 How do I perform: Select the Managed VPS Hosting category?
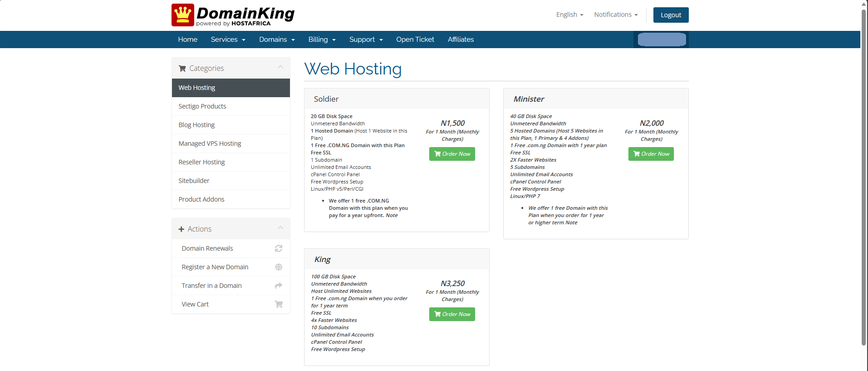[x=231, y=143]
